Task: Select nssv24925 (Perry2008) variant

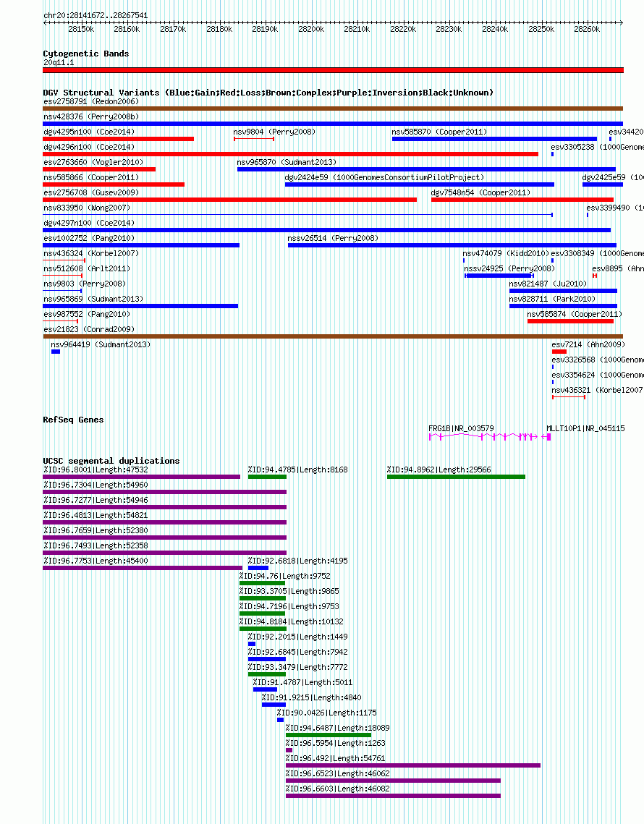Action: coord(499,276)
